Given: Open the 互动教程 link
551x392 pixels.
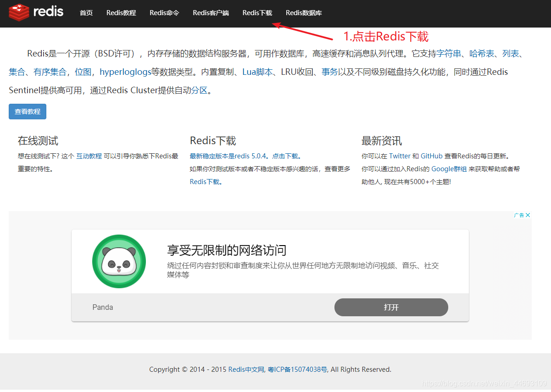Looking at the screenshot, I should pos(89,156).
